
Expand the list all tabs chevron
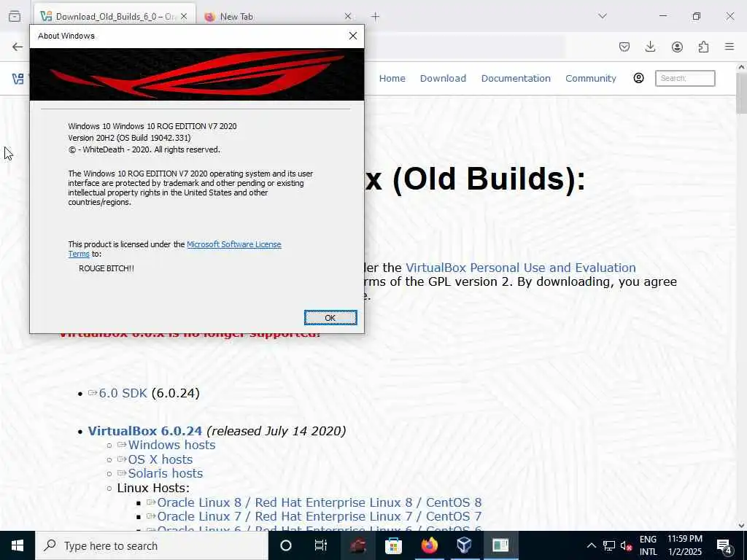(x=603, y=16)
